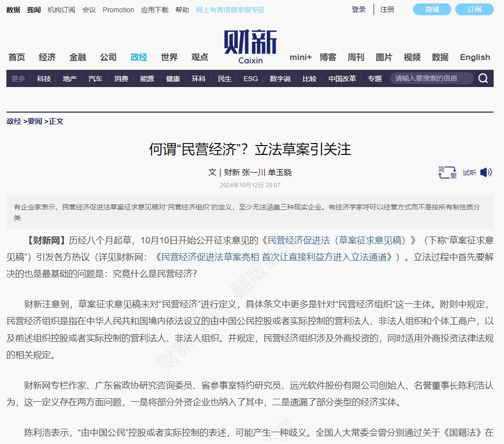Switch to the English edition
Screen dimensions: 504x444
(474, 57)
